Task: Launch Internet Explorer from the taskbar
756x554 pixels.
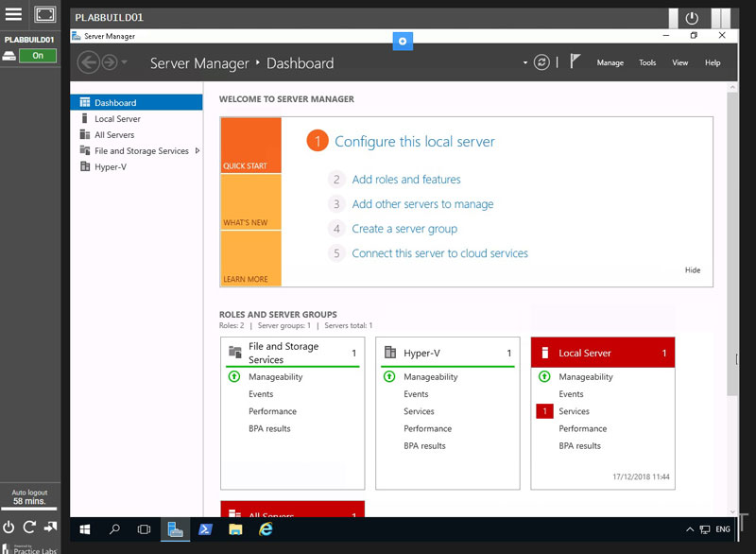Action: pyautogui.click(x=266, y=529)
